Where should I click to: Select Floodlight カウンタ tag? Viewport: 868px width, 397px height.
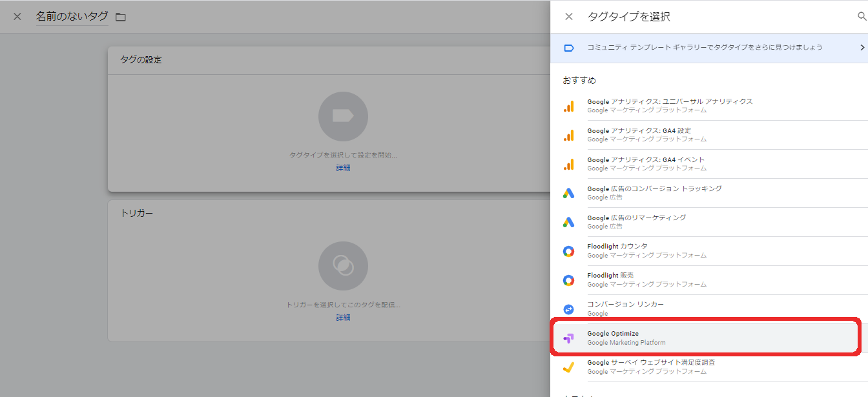pos(709,251)
